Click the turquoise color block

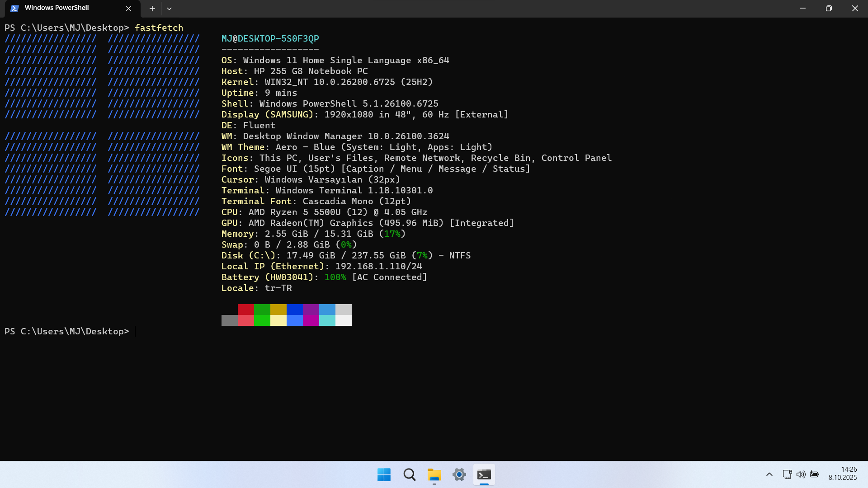pyautogui.click(x=327, y=320)
